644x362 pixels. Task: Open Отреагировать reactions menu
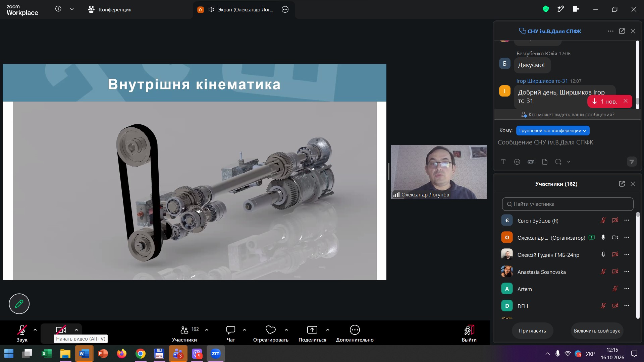(x=271, y=333)
